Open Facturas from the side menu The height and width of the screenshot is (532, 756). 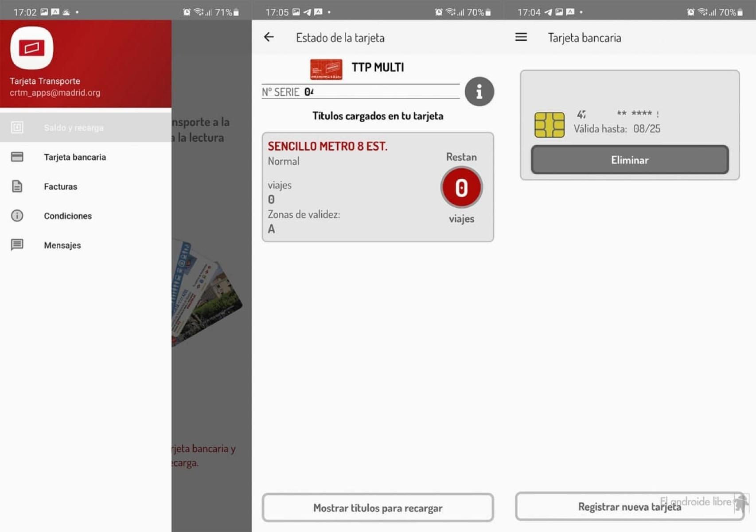point(61,186)
